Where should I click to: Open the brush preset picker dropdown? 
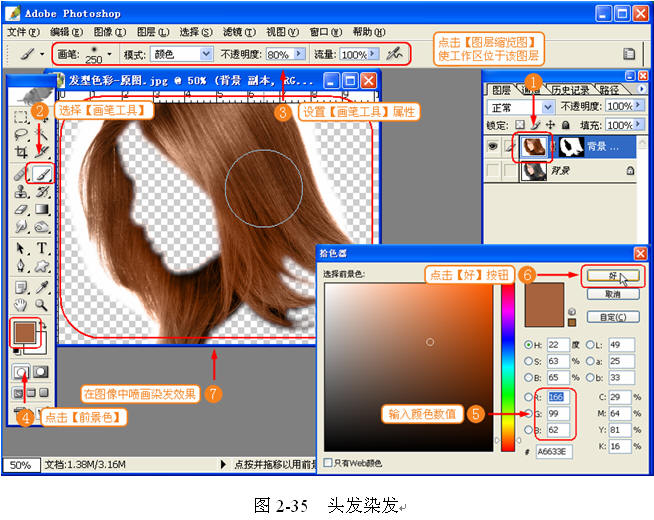(x=109, y=54)
